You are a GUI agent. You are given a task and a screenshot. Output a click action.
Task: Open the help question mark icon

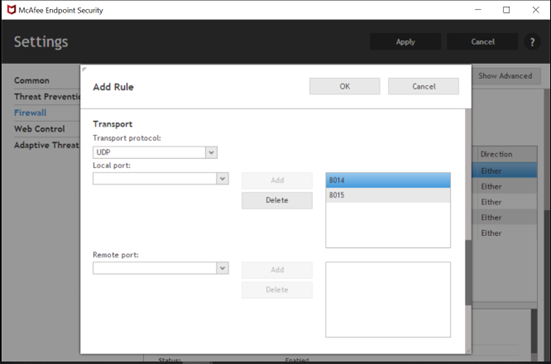(x=532, y=42)
